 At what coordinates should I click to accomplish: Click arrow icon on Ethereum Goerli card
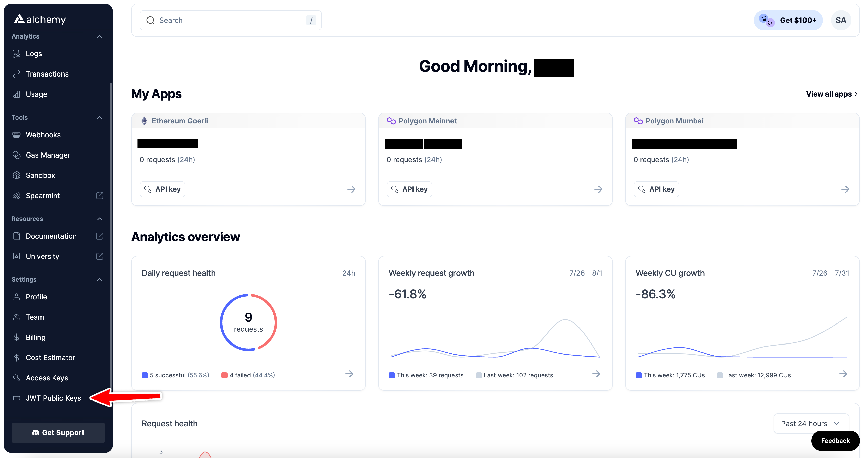coord(351,189)
